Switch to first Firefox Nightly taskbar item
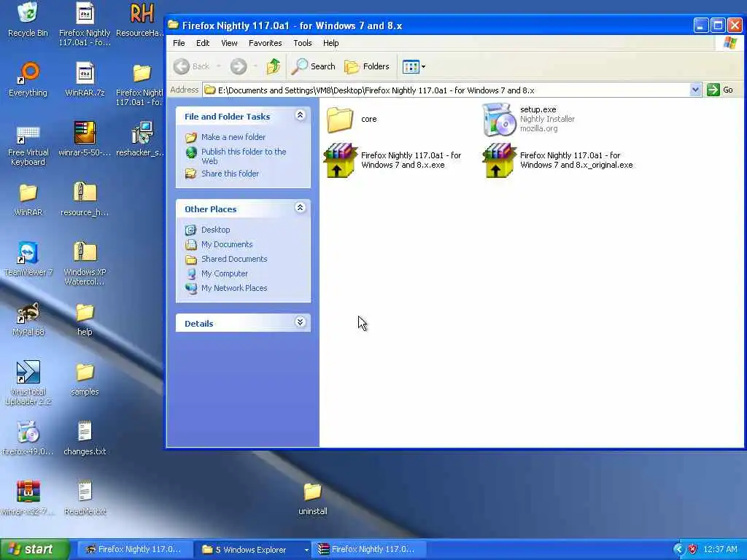747x560 pixels. [134, 550]
